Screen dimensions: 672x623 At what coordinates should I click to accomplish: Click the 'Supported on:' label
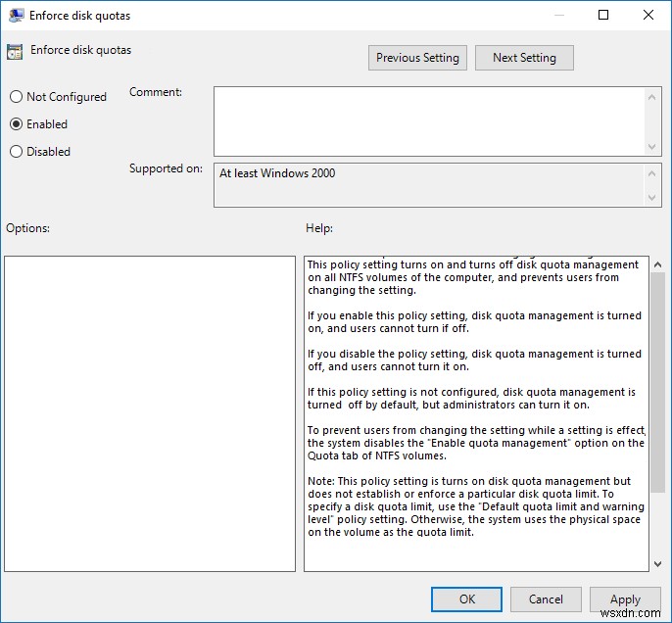click(166, 168)
